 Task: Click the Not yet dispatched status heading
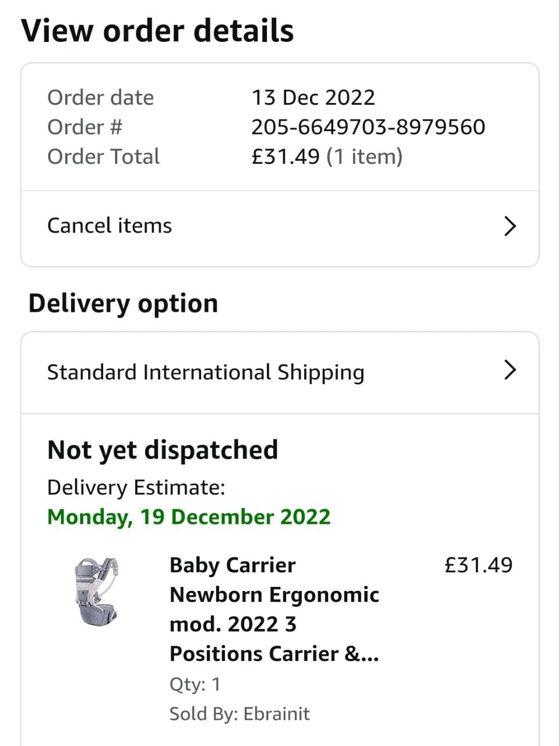pyautogui.click(x=163, y=450)
